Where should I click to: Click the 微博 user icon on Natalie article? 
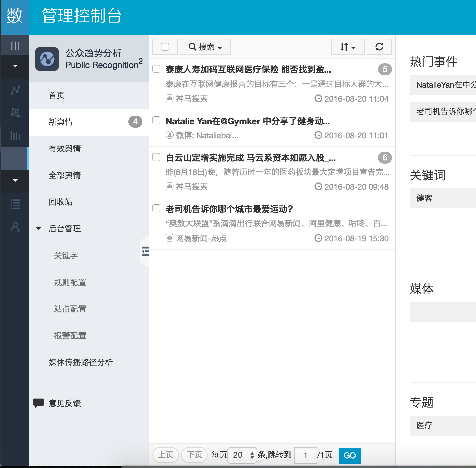tap(170, 135)
